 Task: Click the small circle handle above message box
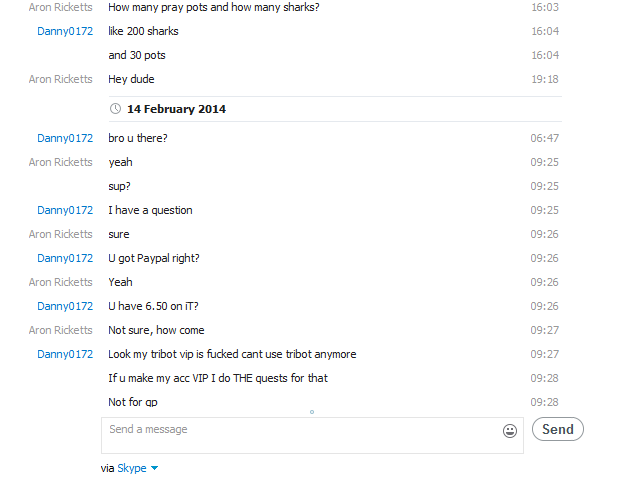[x=312, y=412]
